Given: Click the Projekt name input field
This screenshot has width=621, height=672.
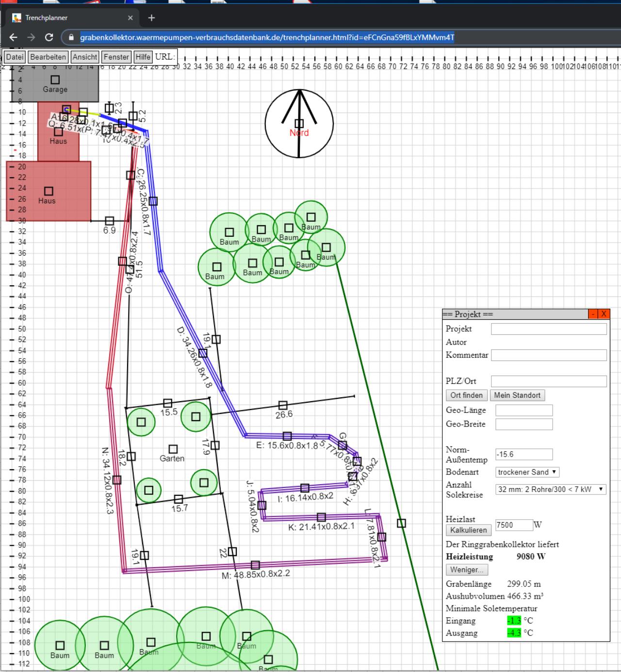Looking at the screenshot, I should pyautogui.click(x=549, y=329).
